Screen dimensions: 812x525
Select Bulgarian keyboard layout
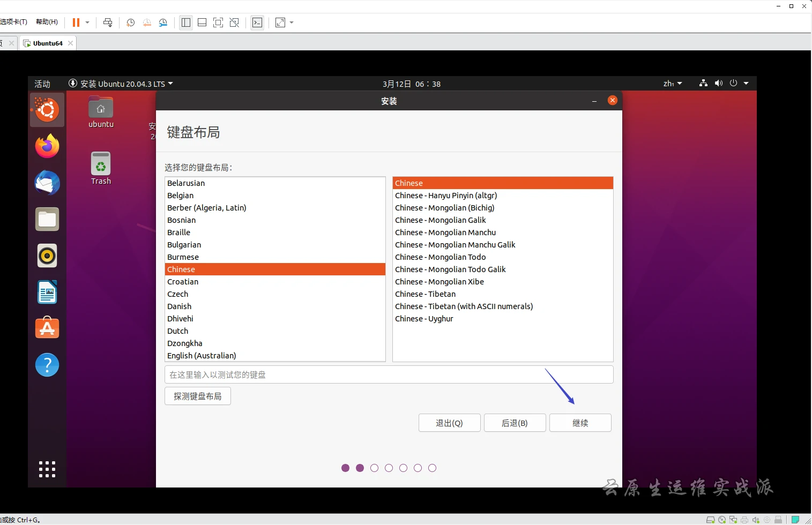(x=275, y=245)
